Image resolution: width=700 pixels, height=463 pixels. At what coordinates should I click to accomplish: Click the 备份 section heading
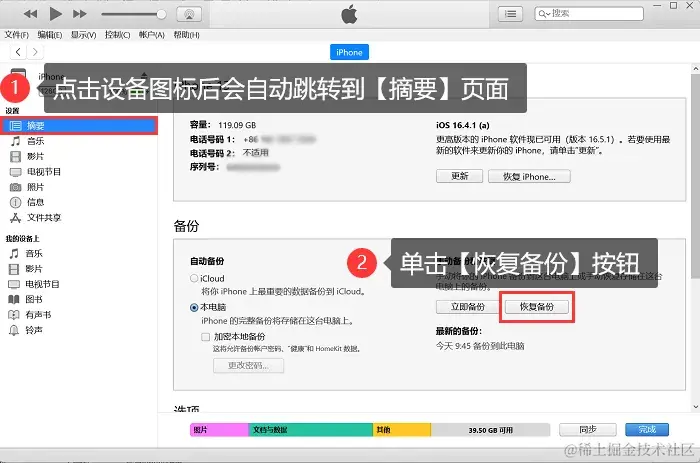tap(186, 226)
